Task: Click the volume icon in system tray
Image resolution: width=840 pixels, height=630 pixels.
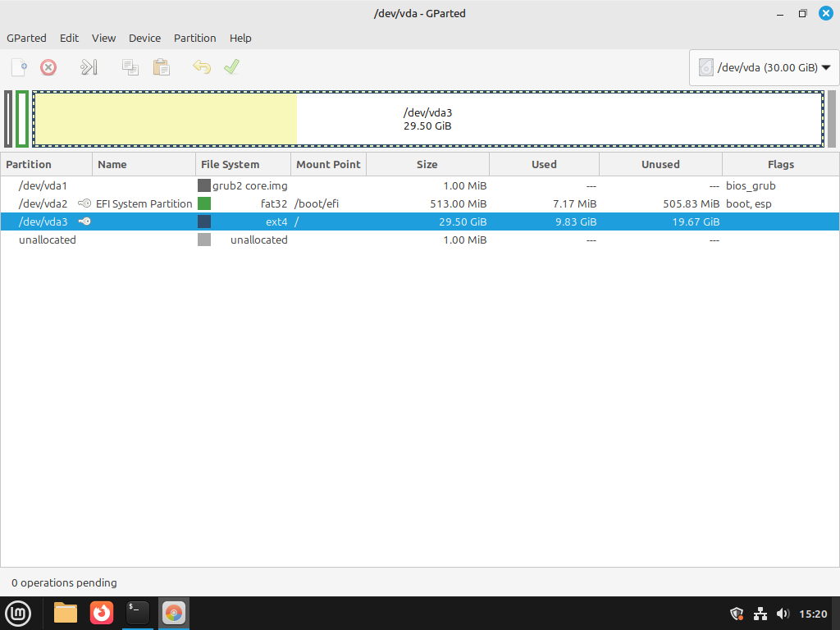Action: [783, 614]
